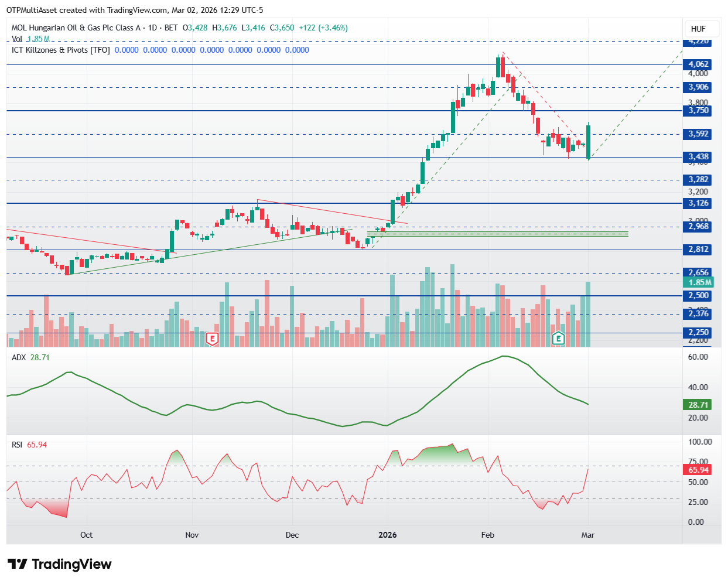Click the ICT Killzones & Pivots indicator title

(x=61, y=50)
